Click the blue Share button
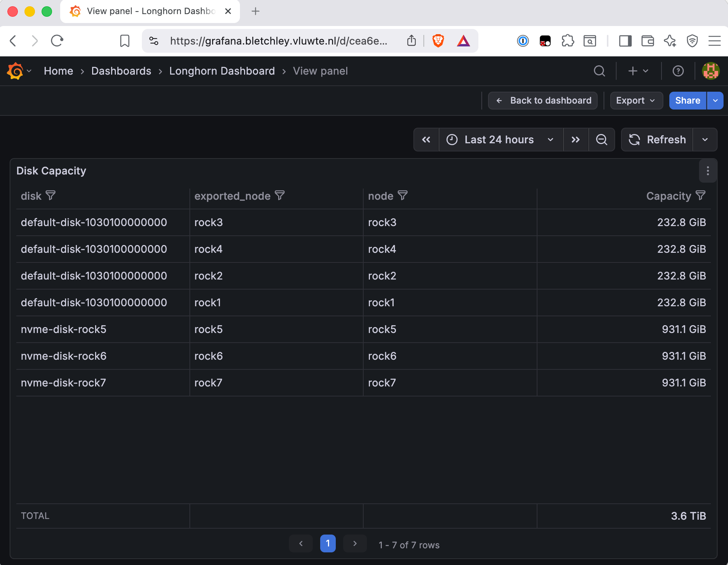This screenshot has height=565, width=728. coord(688,101)
